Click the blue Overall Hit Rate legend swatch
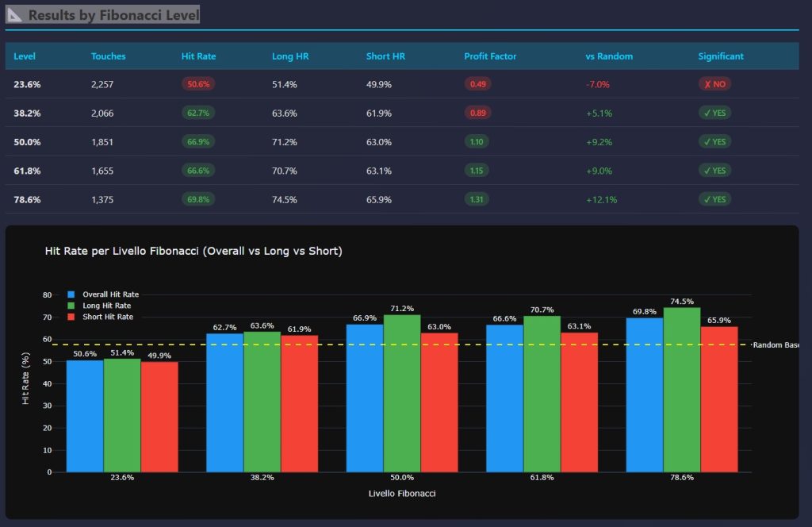Screen dimensions: 812x527 pos(71,294)
